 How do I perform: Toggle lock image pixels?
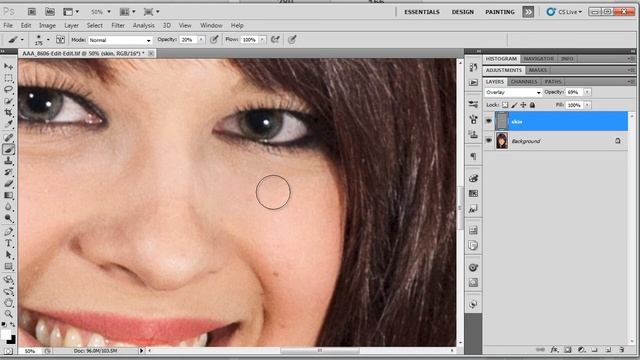coord(514,105)
